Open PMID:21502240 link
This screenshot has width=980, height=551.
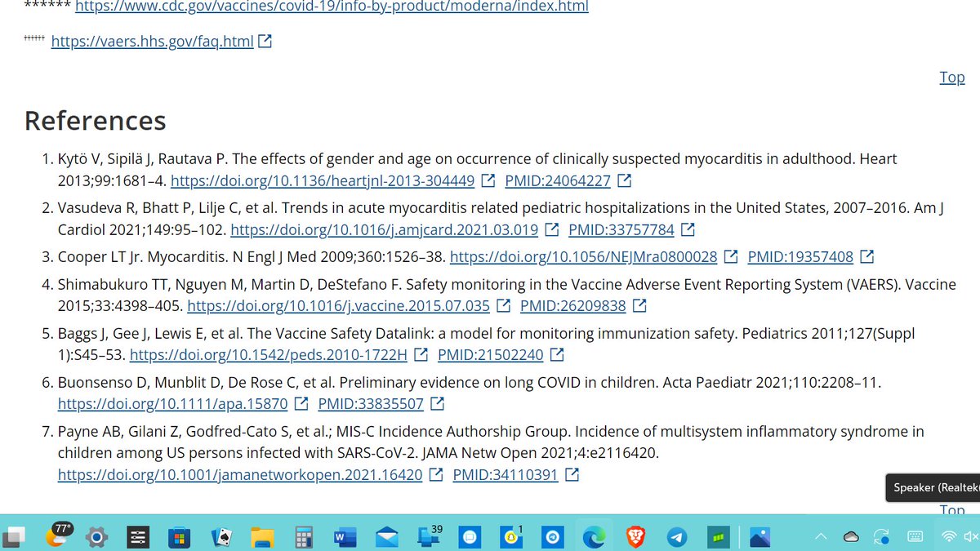(x=491, y=355)
